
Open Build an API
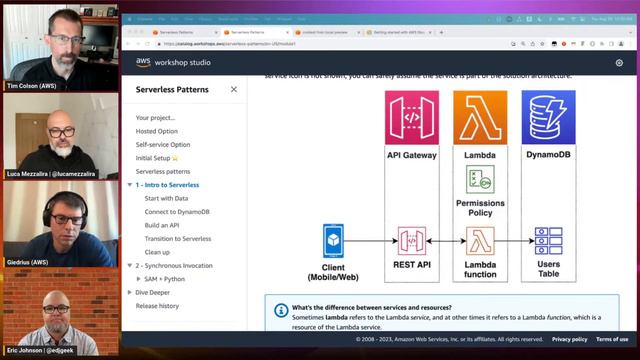coord(162,225)
